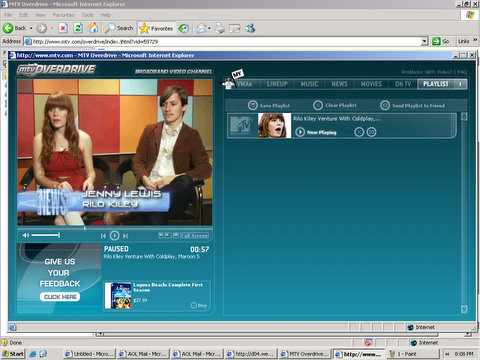
Task: Open the address bar dropdown arrow
Action: click(424, 41)
